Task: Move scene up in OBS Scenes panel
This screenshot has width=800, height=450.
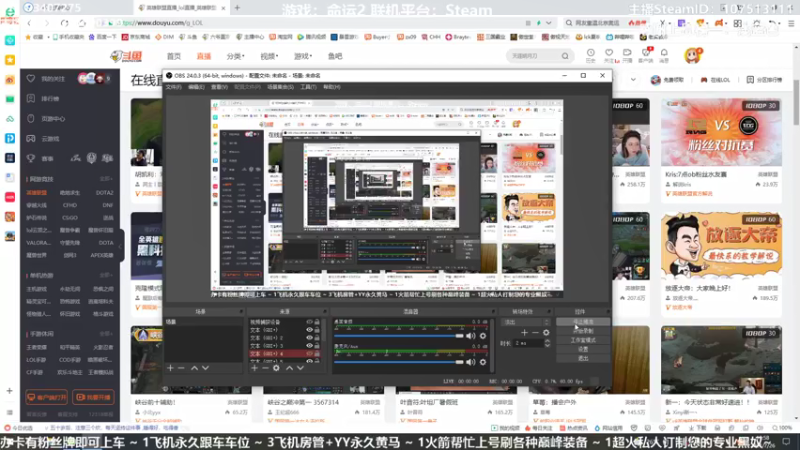Action: pos(194,368)
